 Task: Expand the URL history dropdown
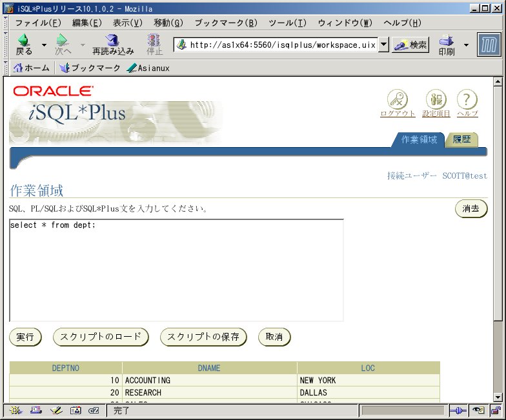point(383,45)
